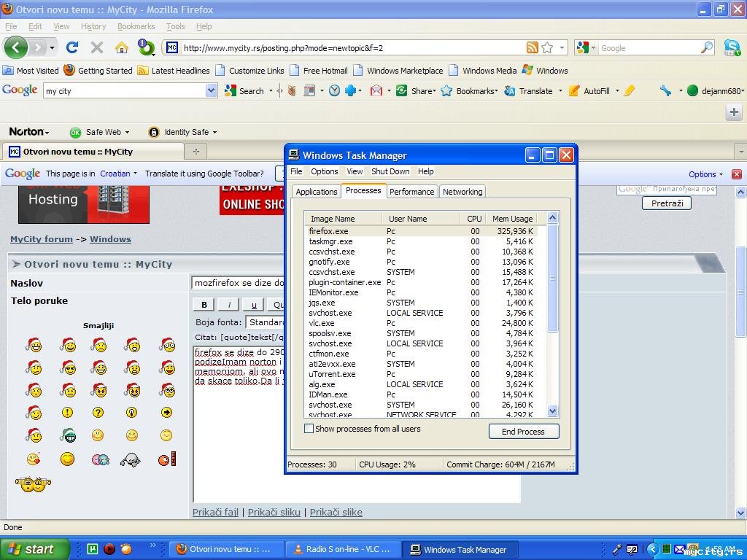
Task: Bookmark this page with the star icon
Action: pos(547,47)
